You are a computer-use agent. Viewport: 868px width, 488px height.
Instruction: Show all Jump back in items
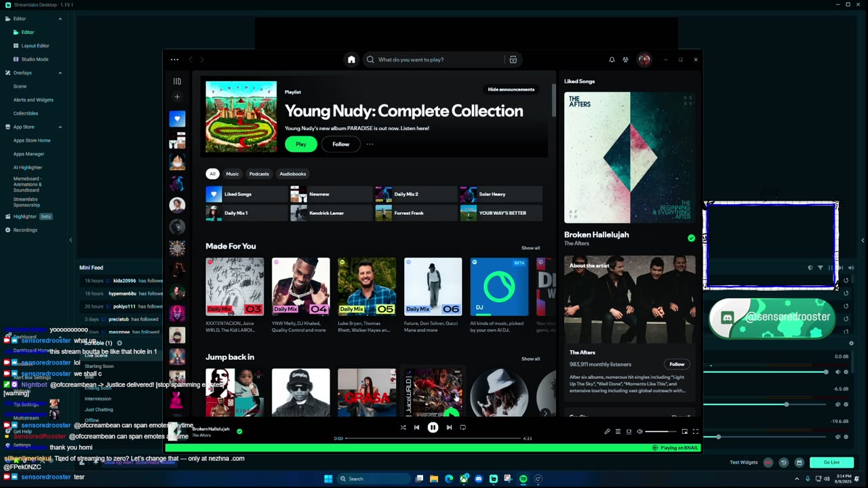tap(530, 359)
